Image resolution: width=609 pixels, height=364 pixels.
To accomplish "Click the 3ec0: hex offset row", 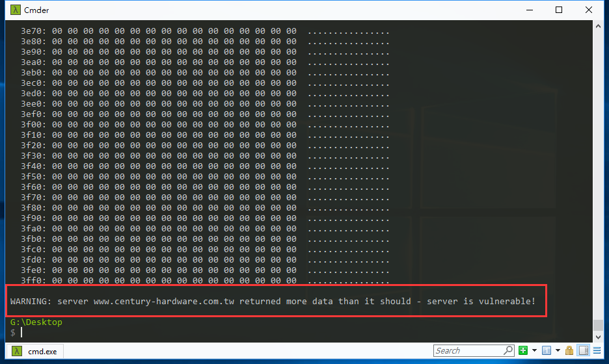I will tap(205, 83).
